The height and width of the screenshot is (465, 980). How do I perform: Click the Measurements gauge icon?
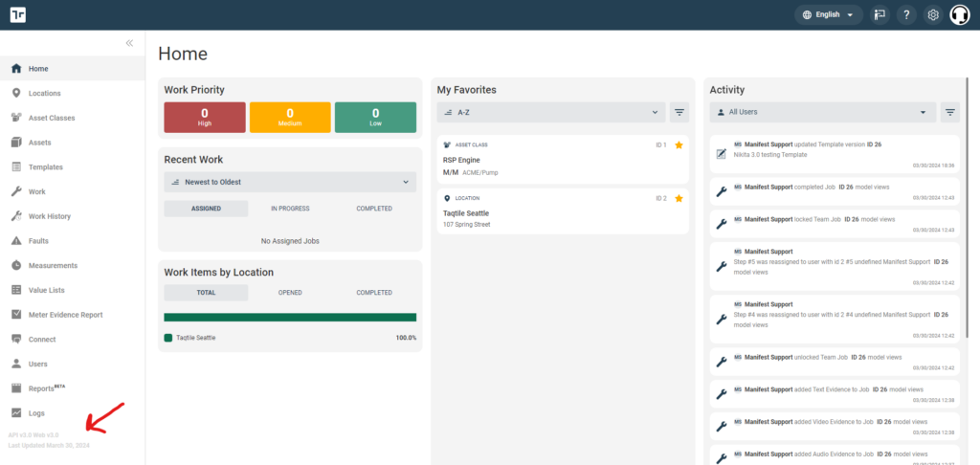click(16, 266)
